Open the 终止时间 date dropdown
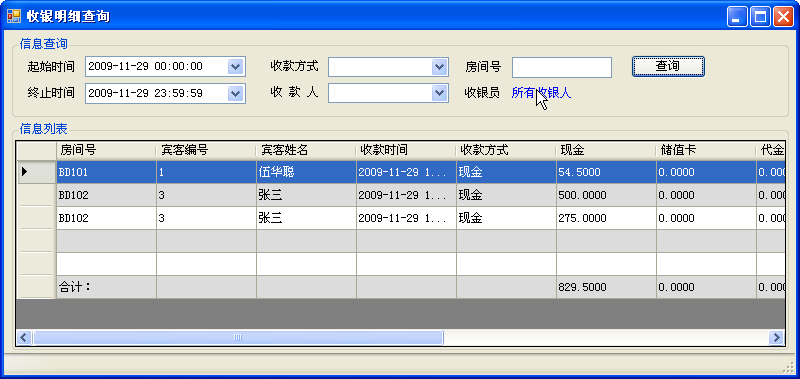The height and width of the screenshot is (379, 800). coord(235,93)
